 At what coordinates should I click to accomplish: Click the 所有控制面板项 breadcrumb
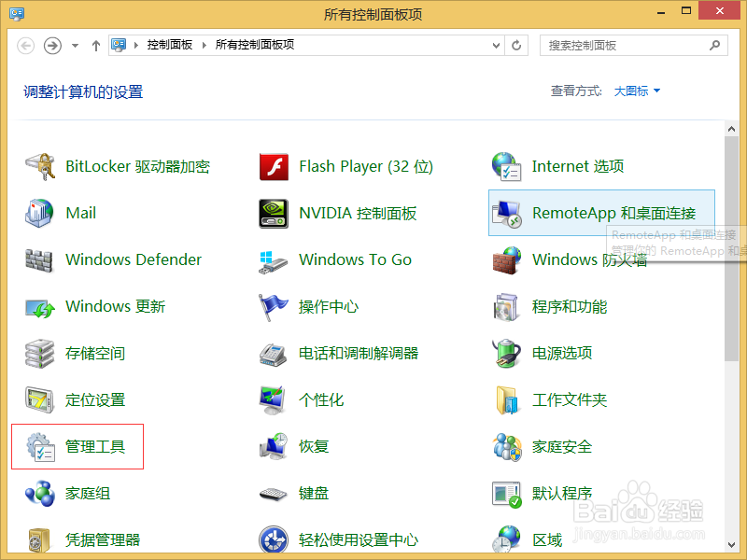pyautogui.click(x=254, y=45)
